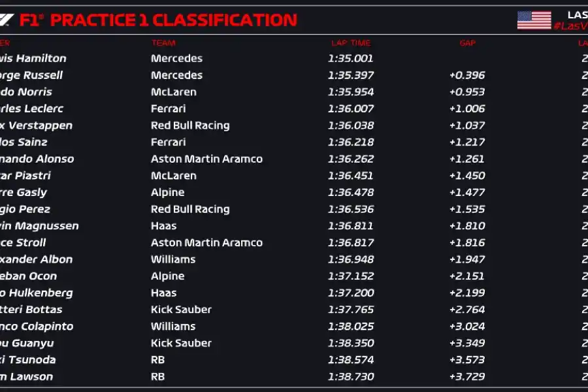
Task: Click Piastri's lap time 1:36.451
Action: pyautogui.click(x=352, y=176)
